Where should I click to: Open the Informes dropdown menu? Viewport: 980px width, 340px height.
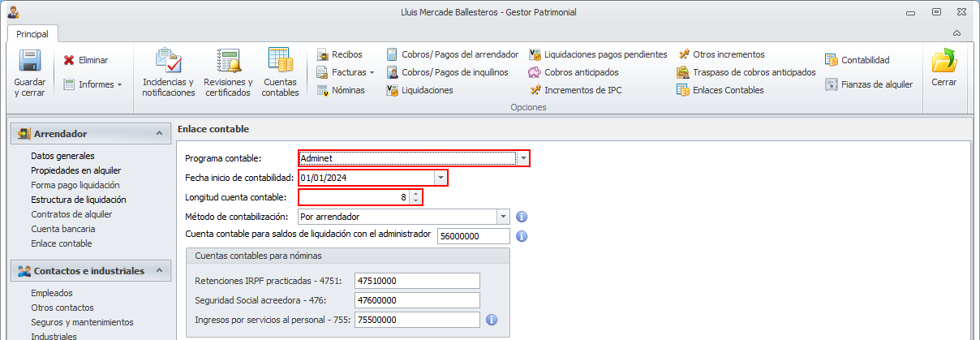[x=92, y=84]
